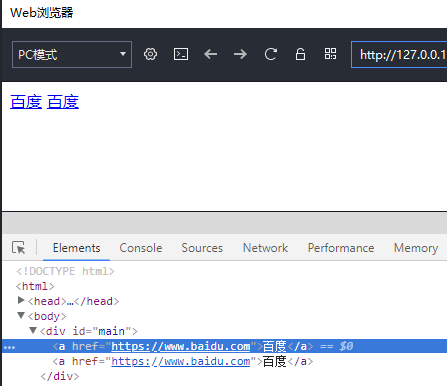Screen dimensions: 447x386
Task: Open the PC模式 mode dropdown
Action: coord(72,54)
